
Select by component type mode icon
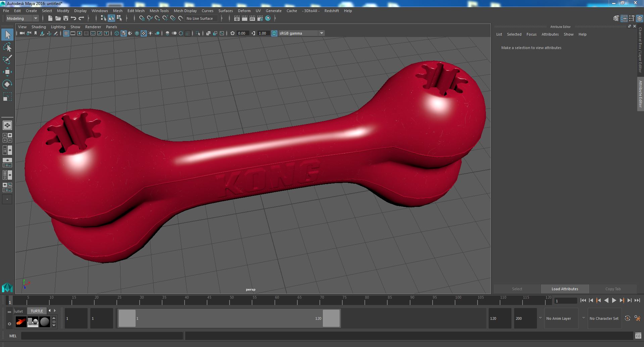click(x=119, y=18)
